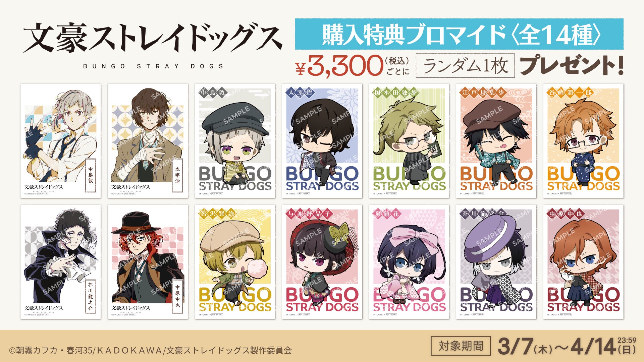The width and height of the screenshot is (644, 362).
Task: Choose the 国木田独歩 green card
Action: tap(409, 141)
